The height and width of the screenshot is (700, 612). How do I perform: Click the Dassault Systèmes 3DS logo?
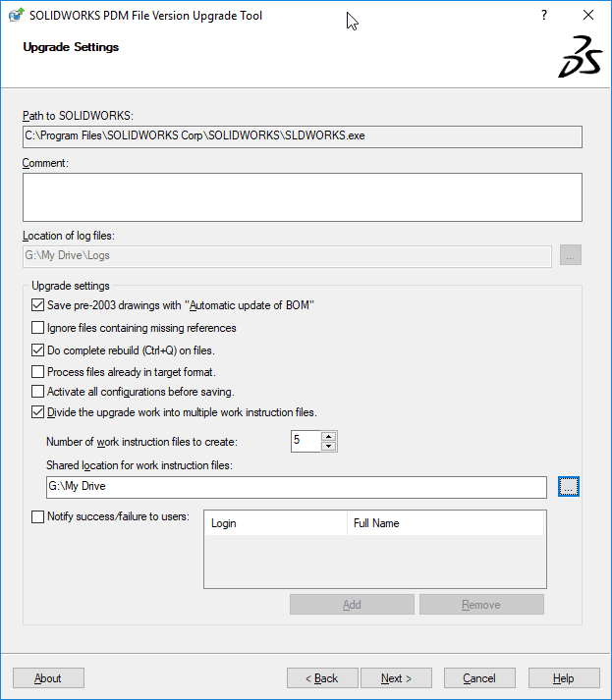[581, 57]
